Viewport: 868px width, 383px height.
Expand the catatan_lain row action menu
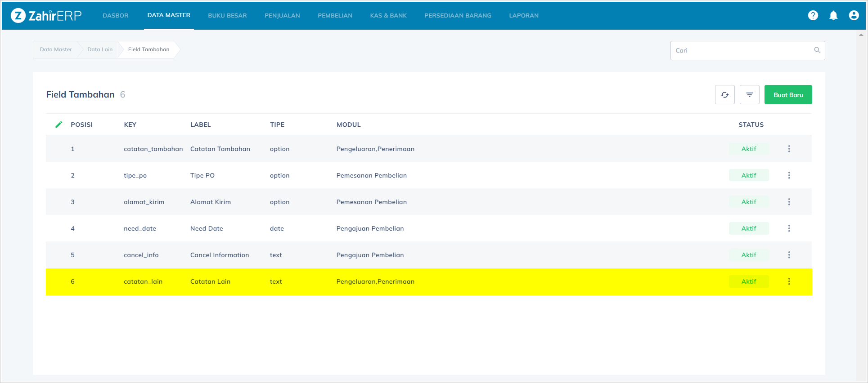(789, 281)
